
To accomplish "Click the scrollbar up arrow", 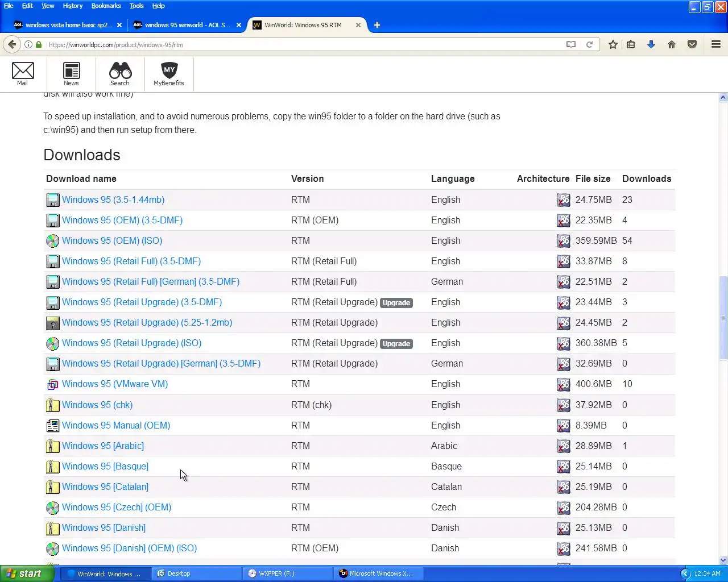I will tap(723, 98).
